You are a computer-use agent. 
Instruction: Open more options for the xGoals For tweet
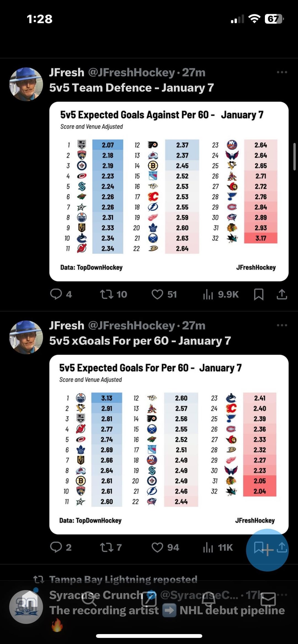(282, 325)
